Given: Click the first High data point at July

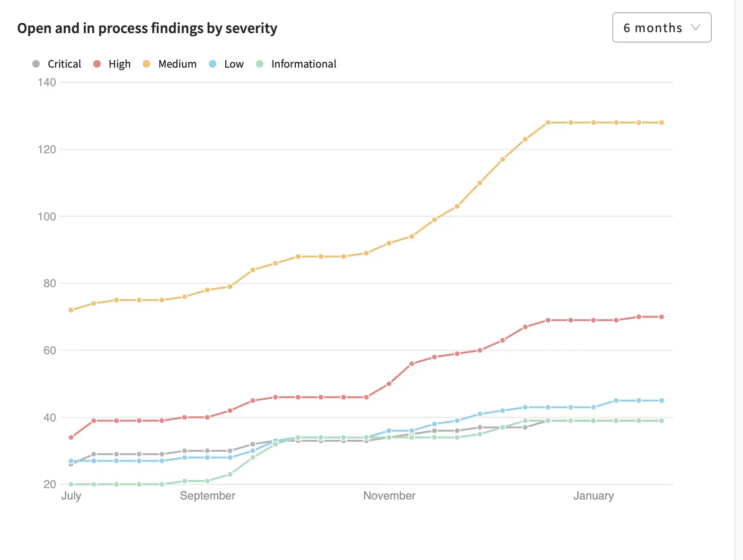Looking at the screenshot, I should click(x=71, y=437).
